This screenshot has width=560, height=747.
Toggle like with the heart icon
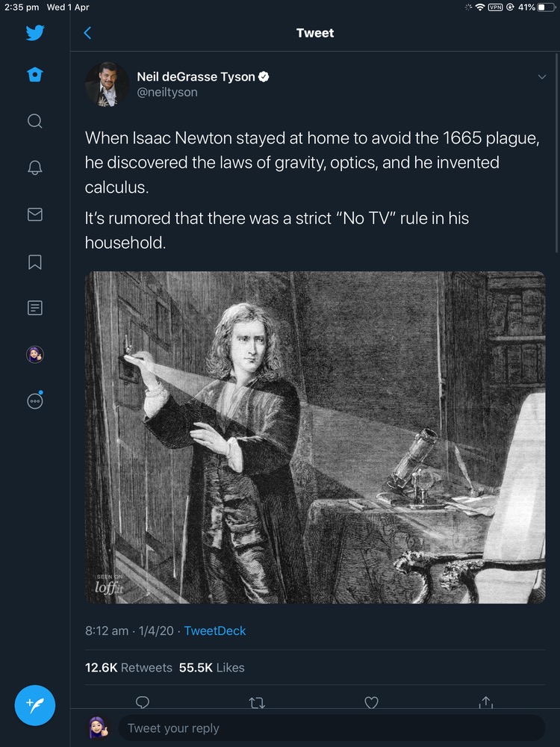371,701
